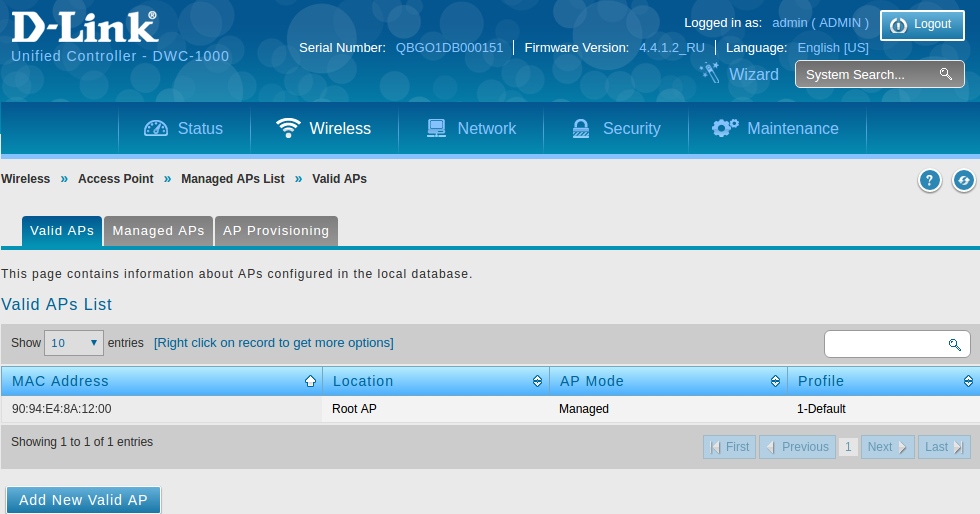Screen dimensions: 980x514
Task: Open the Show entries count dropdown
Action: click(74, 343)
